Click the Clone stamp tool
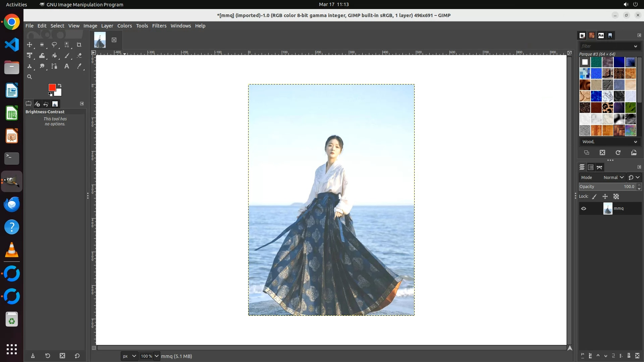This screenshot has height=362, width=644. [30, 66]
